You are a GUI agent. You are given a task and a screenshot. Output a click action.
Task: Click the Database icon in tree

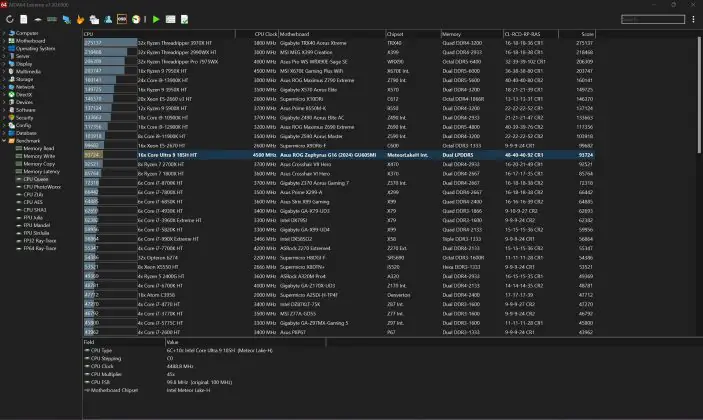tap(12, 133)
